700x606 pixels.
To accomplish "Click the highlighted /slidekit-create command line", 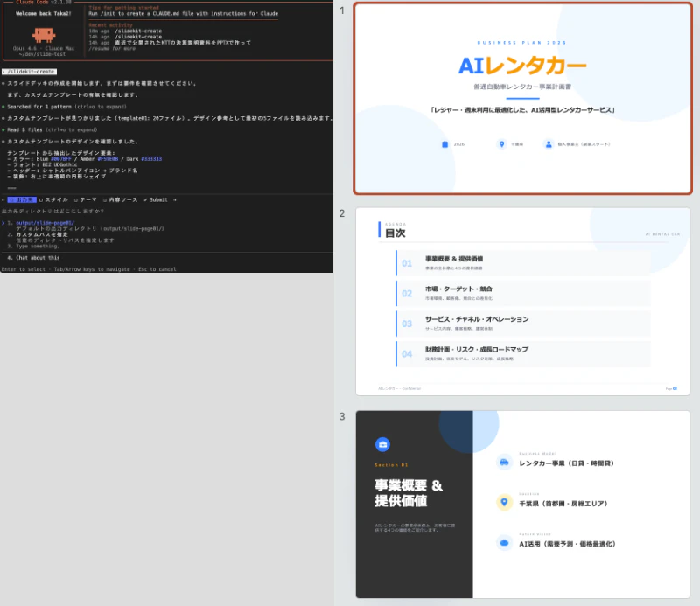I will click(x=29, y=72).
